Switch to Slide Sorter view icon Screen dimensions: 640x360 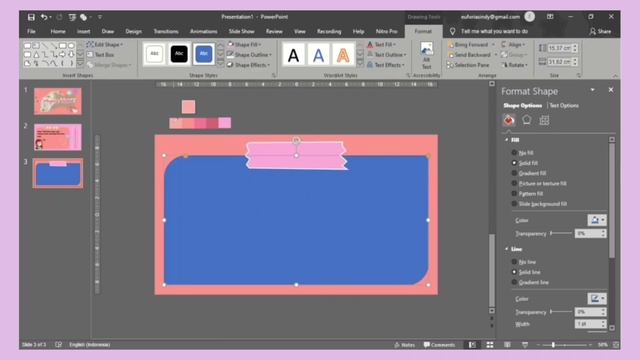pyautogui.click(x=490, y=345)
